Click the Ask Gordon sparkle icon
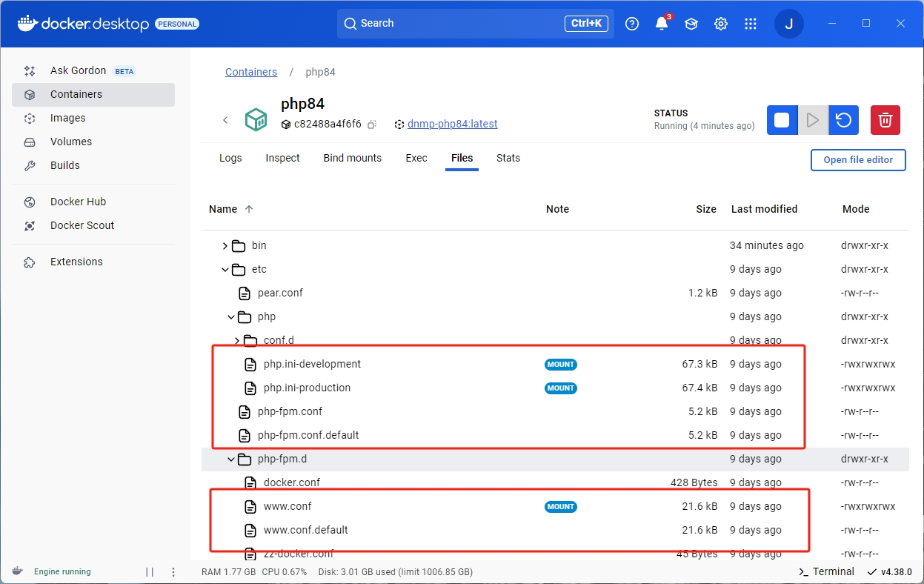 tap(30, 71)
